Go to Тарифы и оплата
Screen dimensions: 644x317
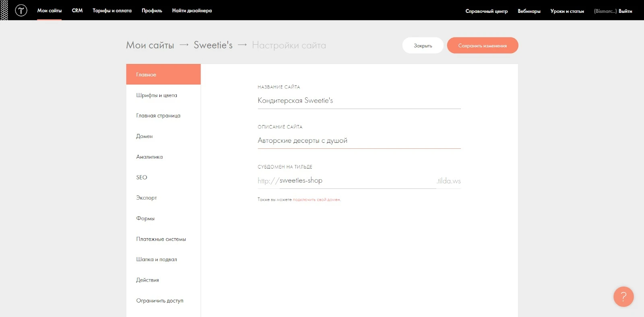112,10
